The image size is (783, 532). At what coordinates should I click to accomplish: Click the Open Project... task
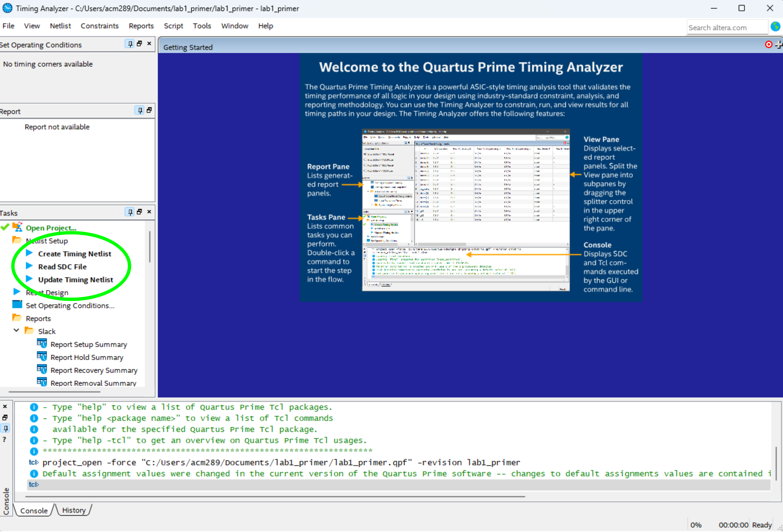(51, 228)
